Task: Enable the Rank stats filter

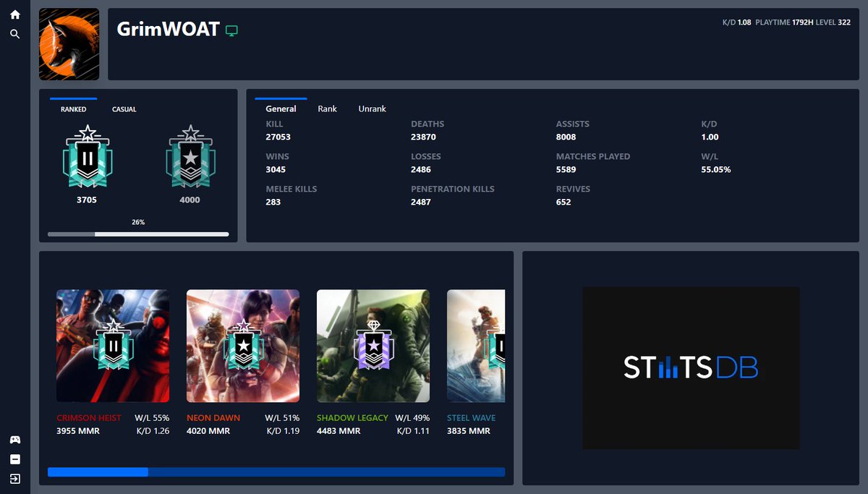Action: [328, 108]
